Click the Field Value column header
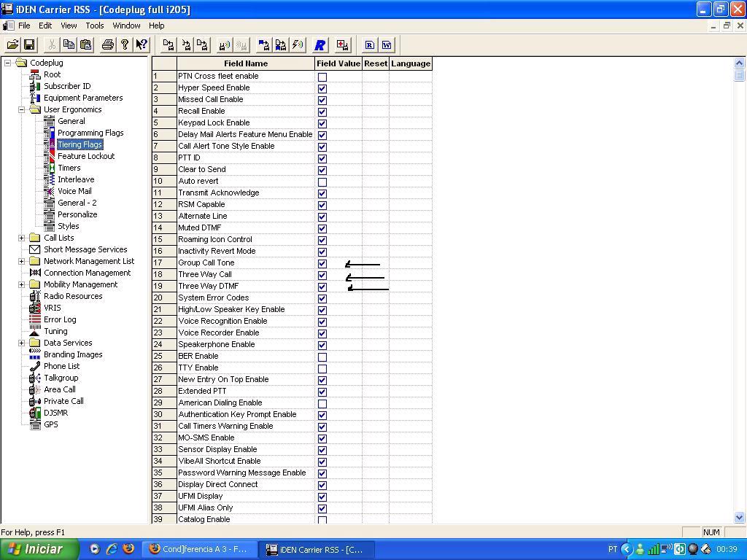Viewport: 747px width, 560px height. [x=338, y=64]
